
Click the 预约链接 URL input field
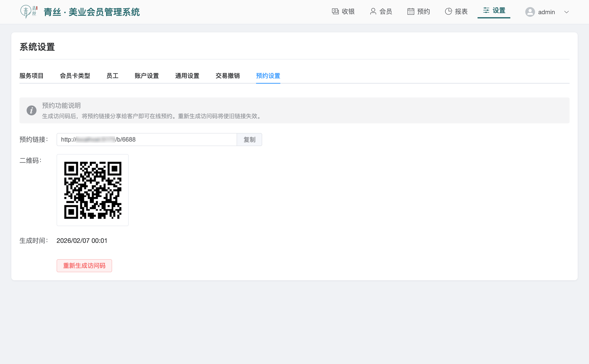[147, 140]
